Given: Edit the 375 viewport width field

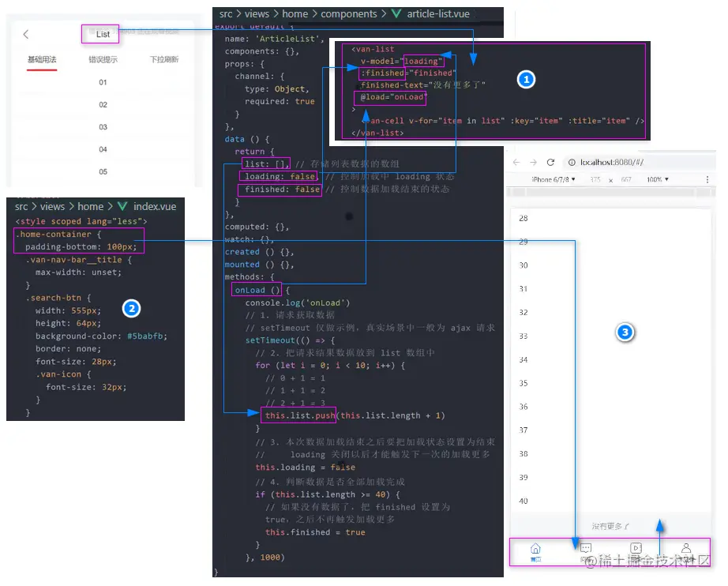Looking at the screenshot, I should coord(595,179).
